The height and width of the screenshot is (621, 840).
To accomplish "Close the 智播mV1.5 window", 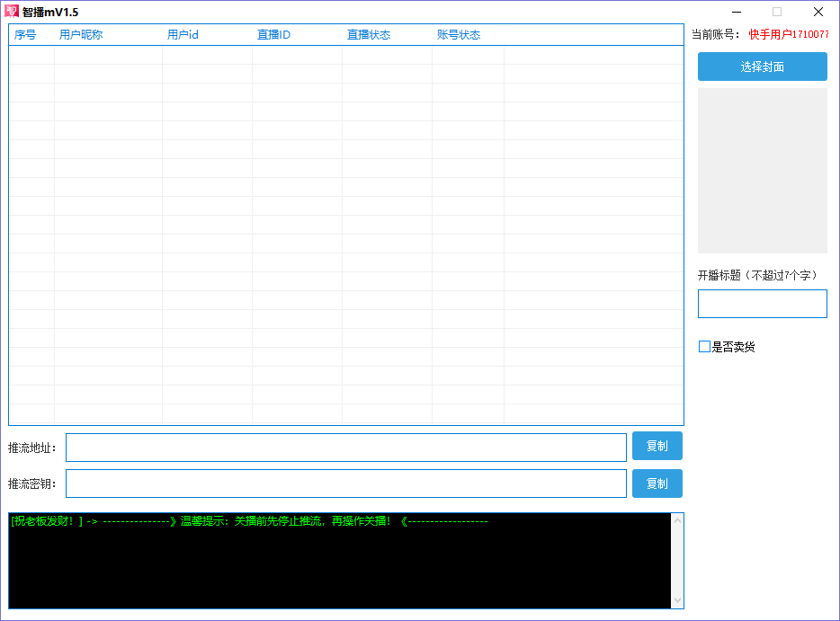I will tap(818, 12).
